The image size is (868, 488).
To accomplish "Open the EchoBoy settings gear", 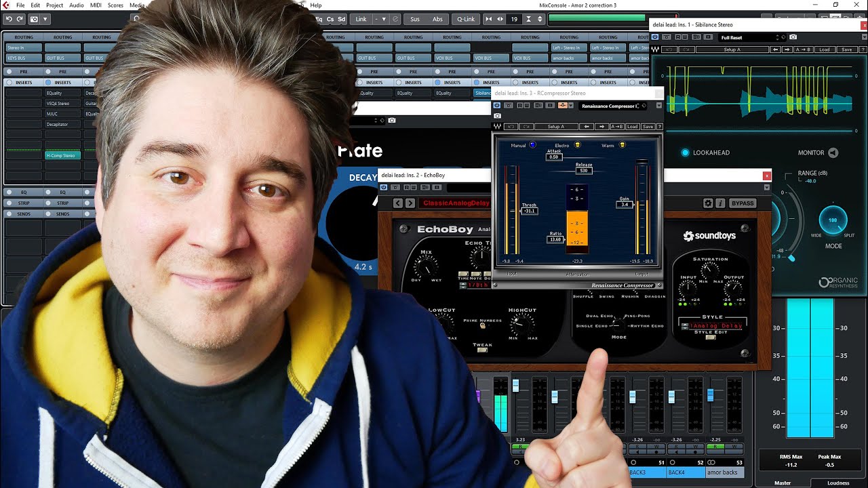I will click(x=708, y=203).
